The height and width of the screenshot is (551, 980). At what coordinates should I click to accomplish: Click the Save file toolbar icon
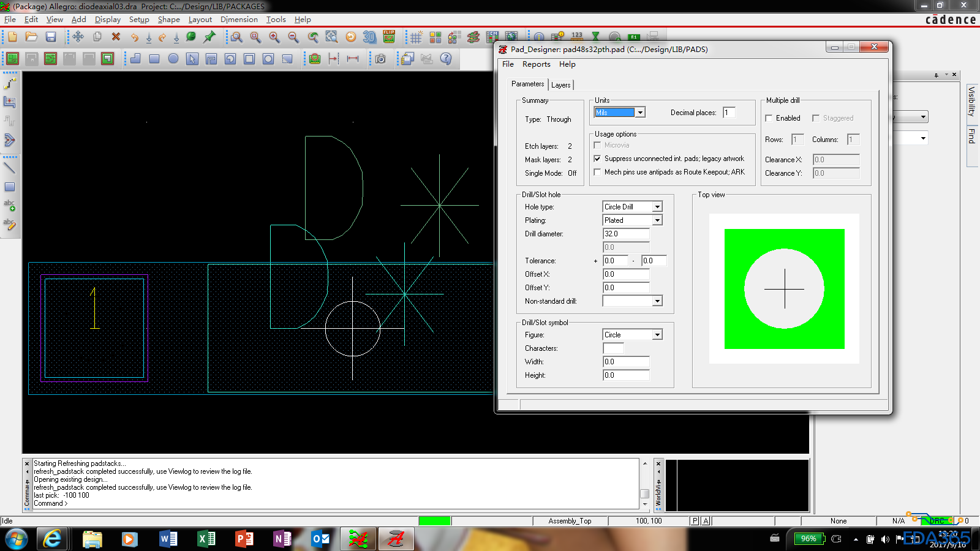coord(51,37)
